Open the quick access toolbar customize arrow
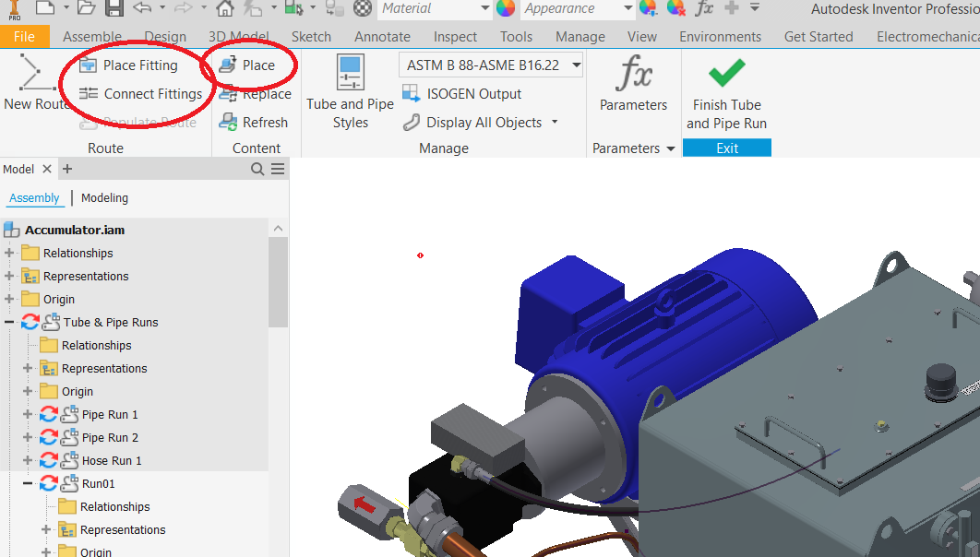 [755, 7]
